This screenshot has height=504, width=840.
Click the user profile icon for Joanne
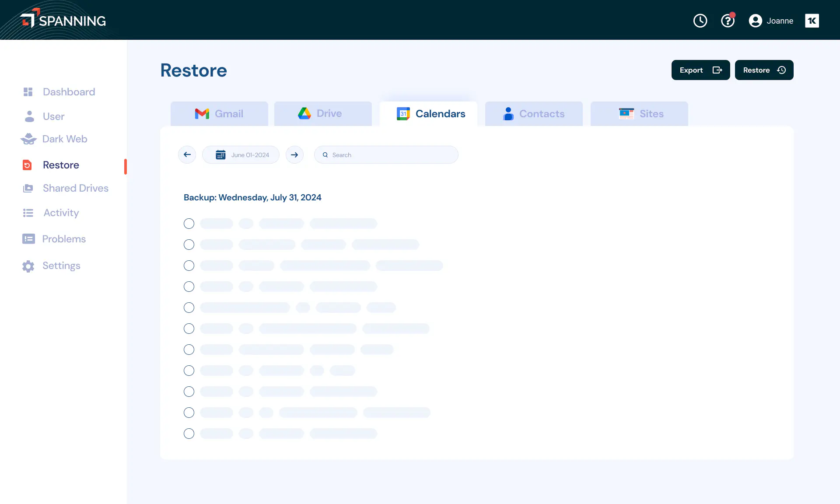point(755,21)
